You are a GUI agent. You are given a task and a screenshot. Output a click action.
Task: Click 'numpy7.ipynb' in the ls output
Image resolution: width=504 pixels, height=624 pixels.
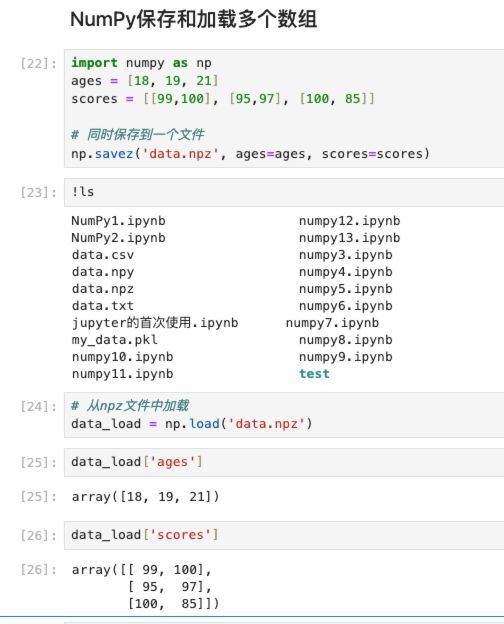point(332,323)
